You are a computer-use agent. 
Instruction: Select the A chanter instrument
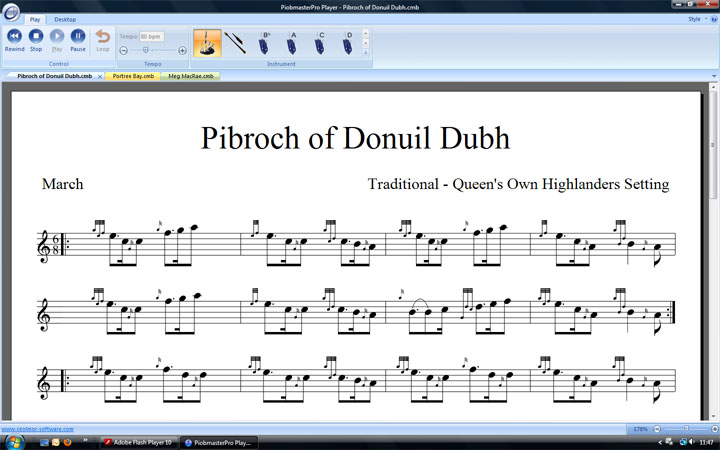293,43
